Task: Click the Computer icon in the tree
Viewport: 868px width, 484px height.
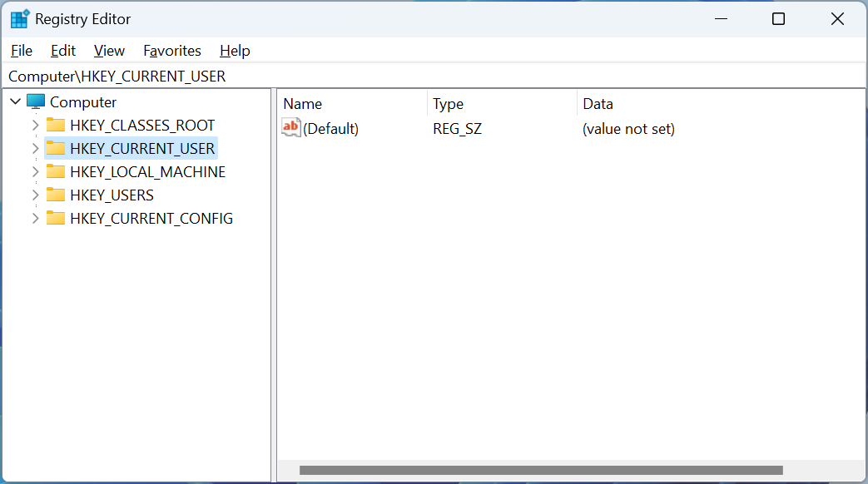Action: [35, 101]
